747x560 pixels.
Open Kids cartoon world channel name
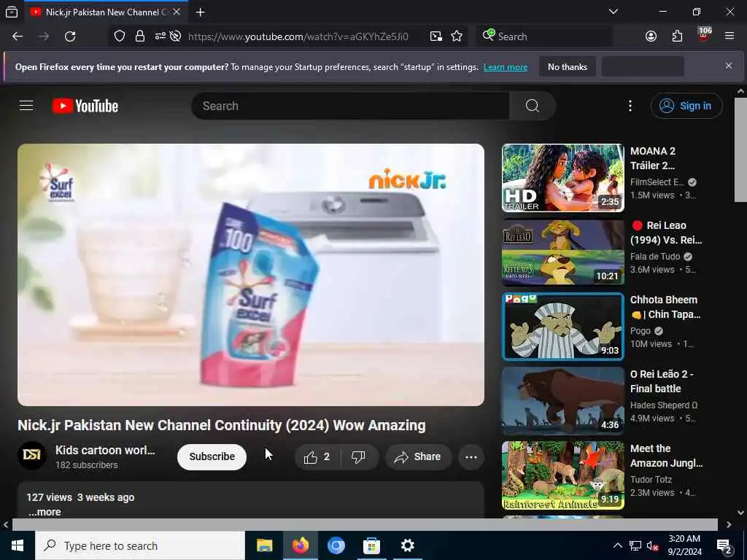(x=105, y=450)
